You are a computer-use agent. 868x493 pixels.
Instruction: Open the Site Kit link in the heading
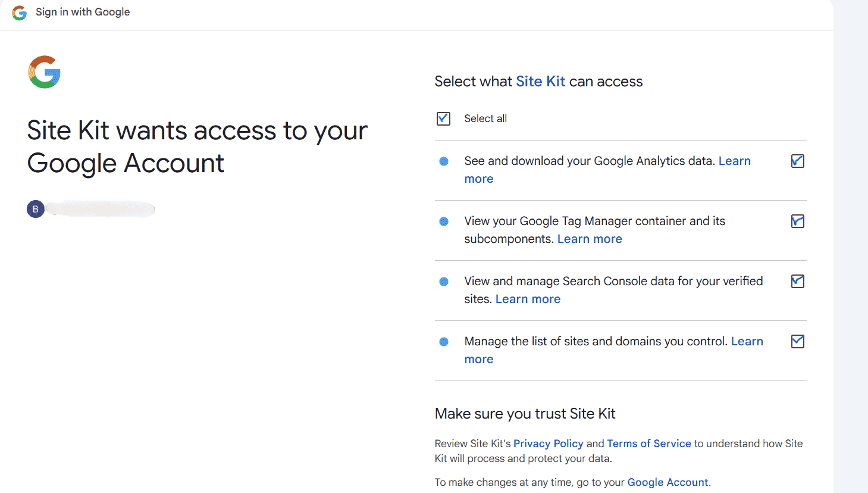pyautogui.click(x=540, y=81)
